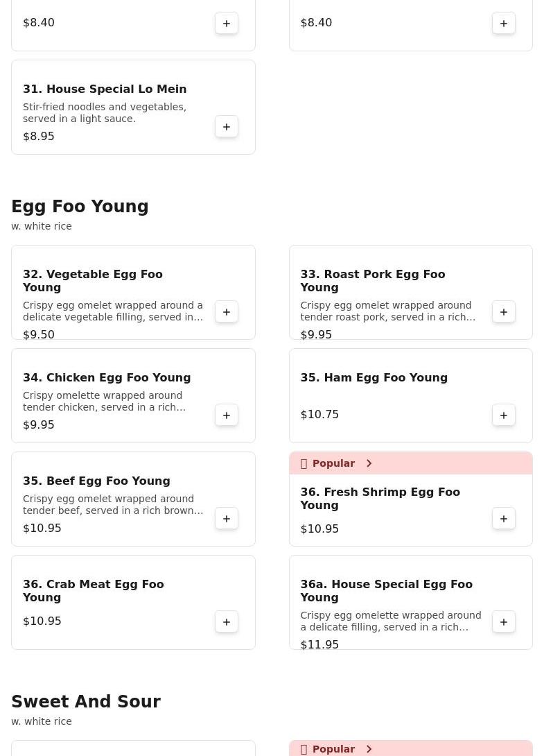Add Vegetable Egg Foo Young with plus button

227,312
